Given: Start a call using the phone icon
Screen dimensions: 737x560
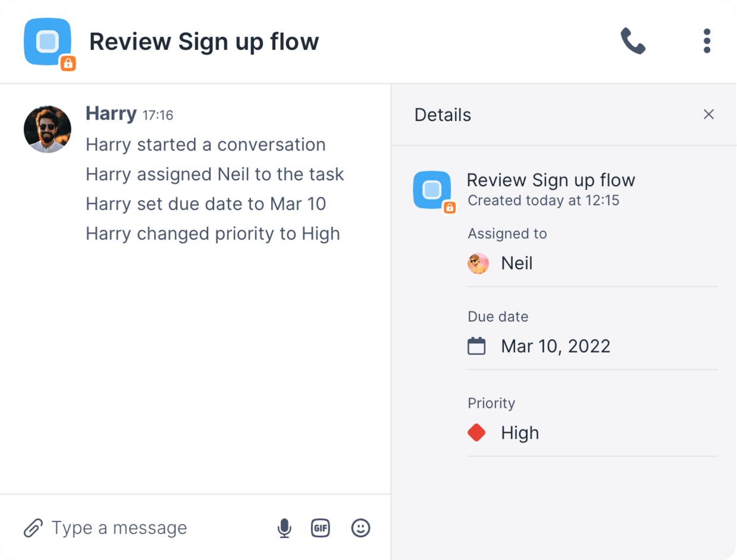Looking at the screenshot, I should (633, 40).
